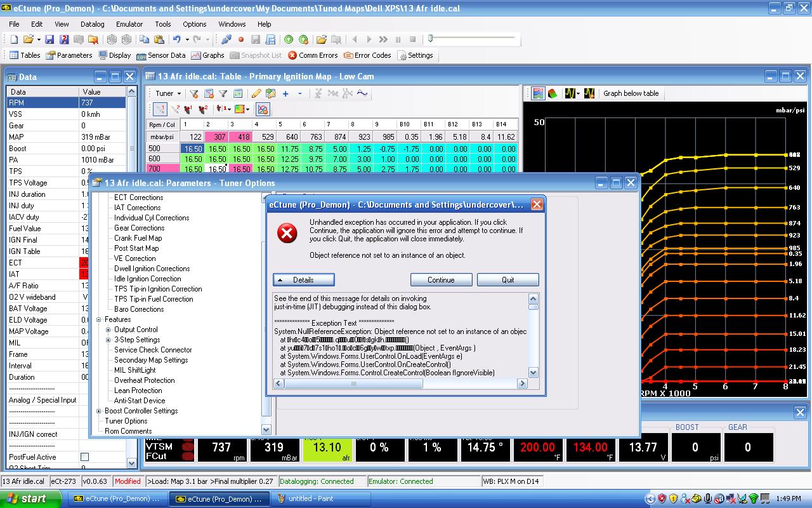Open the Display window
Image resolution: width=812 pixels, height=508 pixels.
114,55
